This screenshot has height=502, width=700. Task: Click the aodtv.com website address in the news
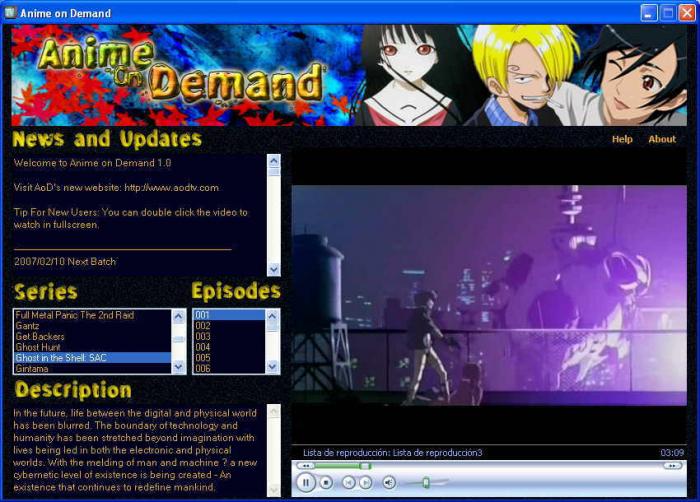(x=172, y=188)
